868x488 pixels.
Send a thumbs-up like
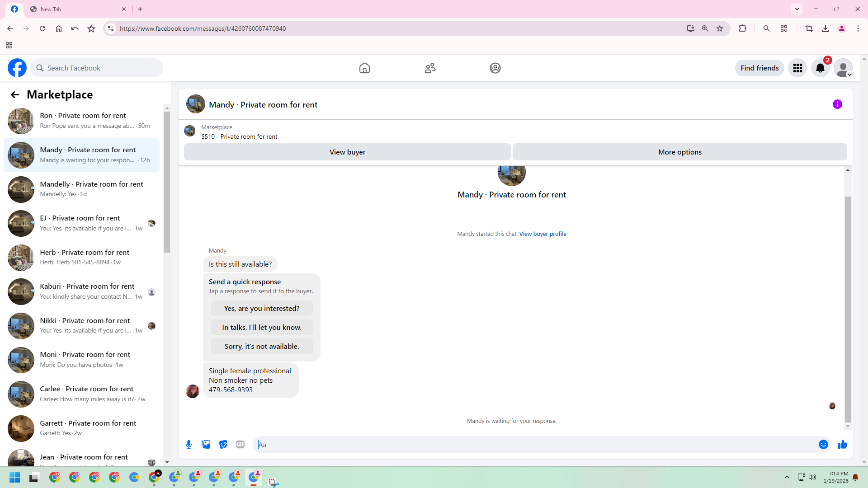[842, 445]
